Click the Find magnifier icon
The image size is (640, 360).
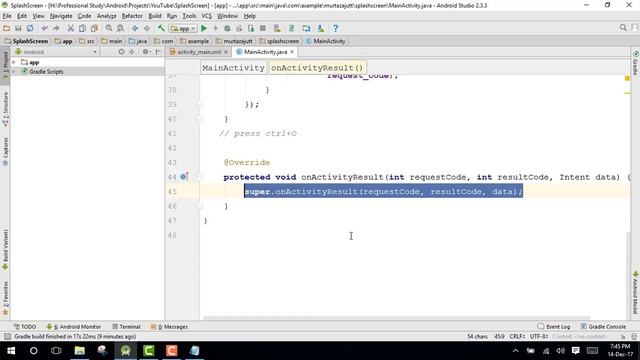point(109,28)
